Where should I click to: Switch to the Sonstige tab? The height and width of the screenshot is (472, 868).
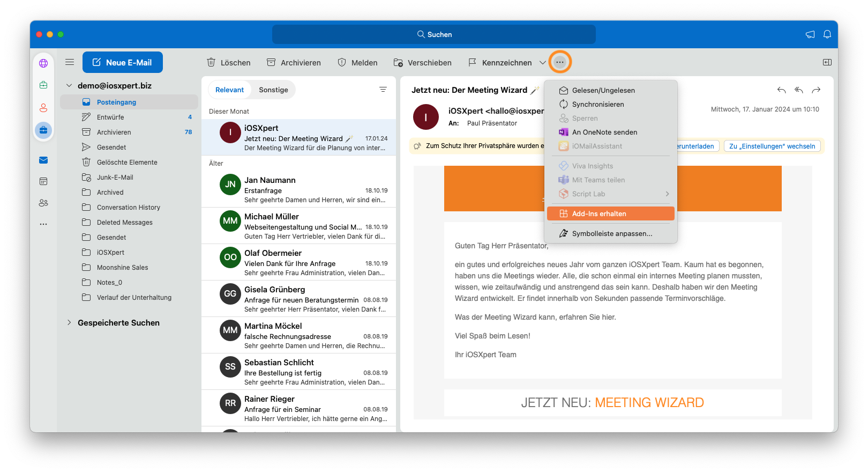[273, 90]
